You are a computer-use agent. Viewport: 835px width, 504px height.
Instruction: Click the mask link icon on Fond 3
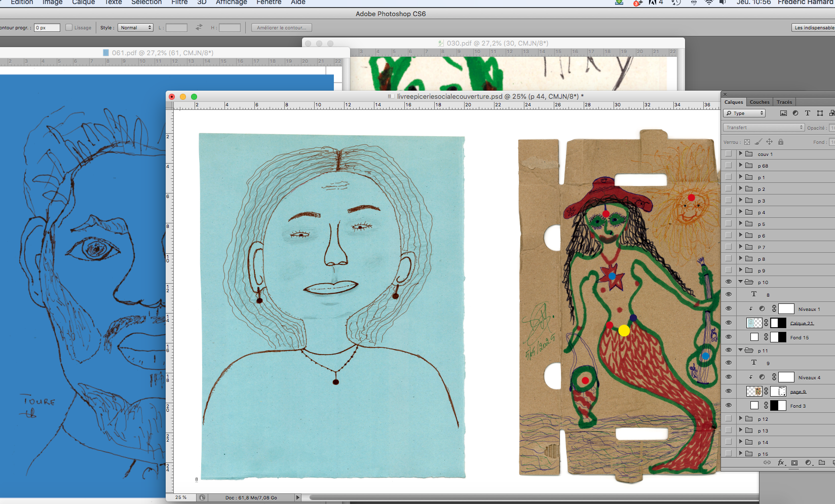[x=766, y=405]
